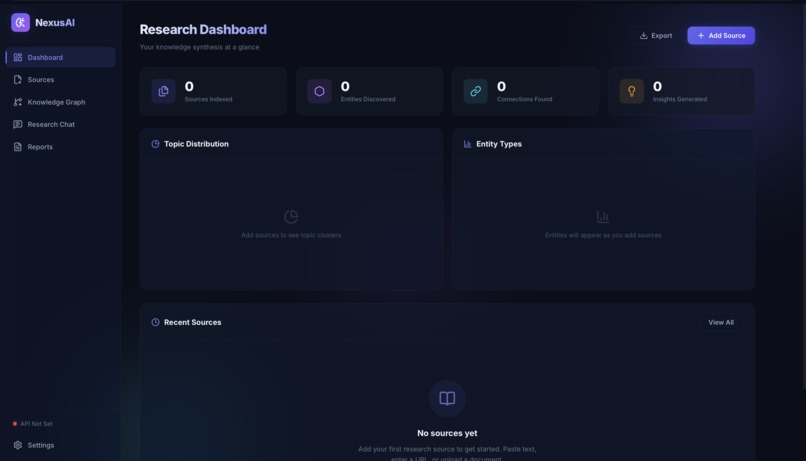
Task: Click the empty-state pie chart placeholder icon
Action: [291, 216]
